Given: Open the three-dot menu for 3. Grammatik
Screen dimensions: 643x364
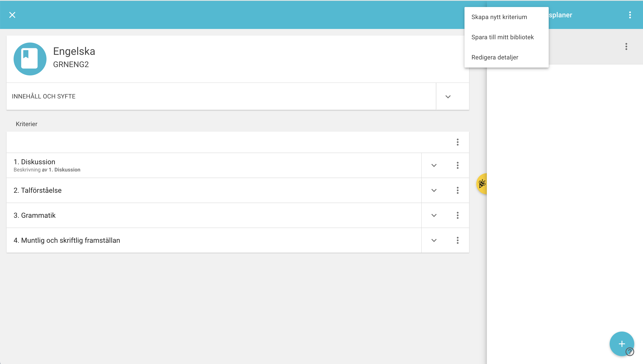Looking at the screenshot, I should click(457, 215).
